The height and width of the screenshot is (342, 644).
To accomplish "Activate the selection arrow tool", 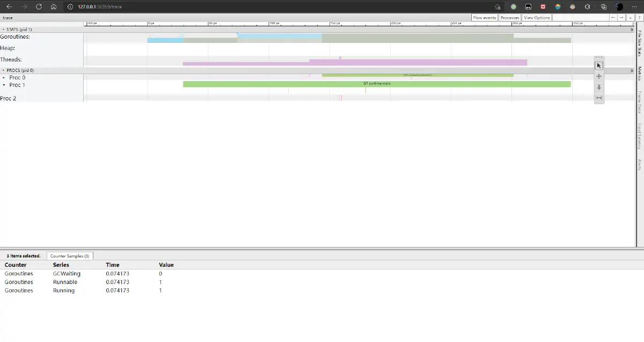I will point(599,66).
